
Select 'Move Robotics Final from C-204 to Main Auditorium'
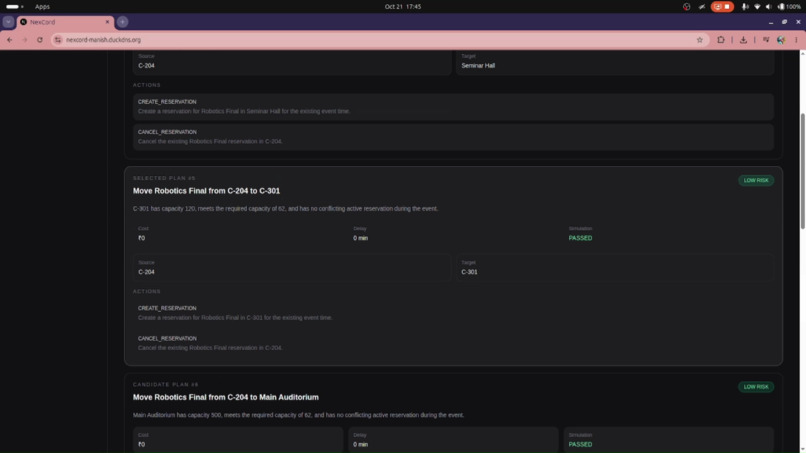tap(226, 397)
